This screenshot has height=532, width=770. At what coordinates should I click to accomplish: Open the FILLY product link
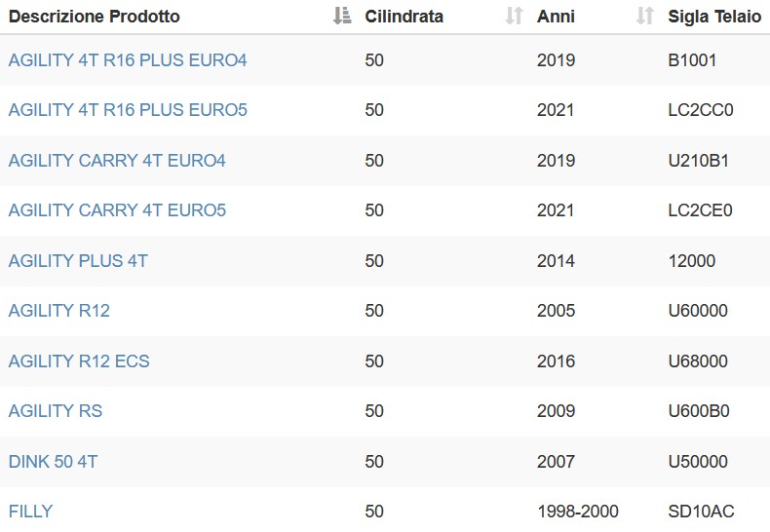click(x=30, y=512)
